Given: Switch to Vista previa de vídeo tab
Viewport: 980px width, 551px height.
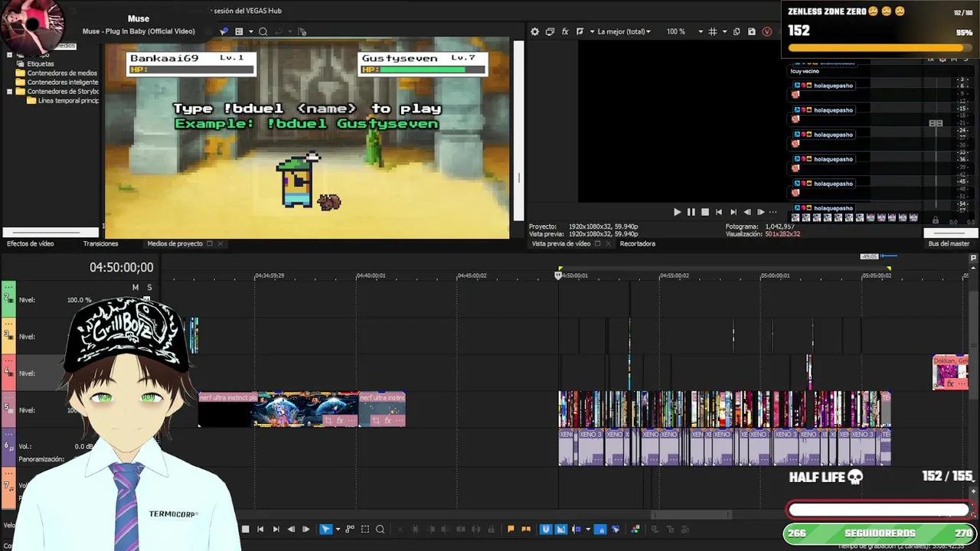Looking at the screenshot, I should click(561, 243).
